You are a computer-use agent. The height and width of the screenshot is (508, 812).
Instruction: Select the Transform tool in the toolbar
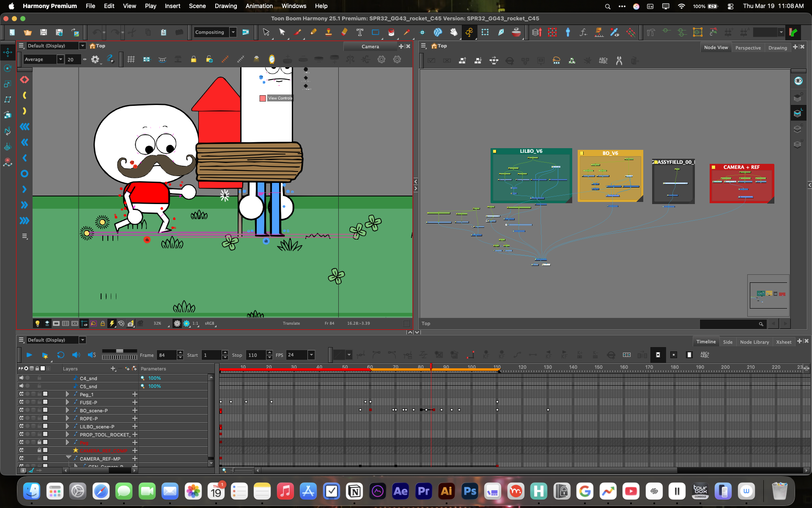[x=266, y=32]
